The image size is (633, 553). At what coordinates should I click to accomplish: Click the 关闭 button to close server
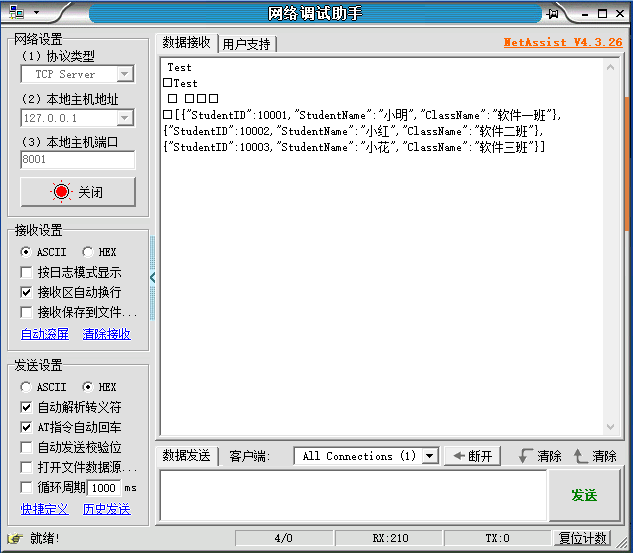coord(78,192)
